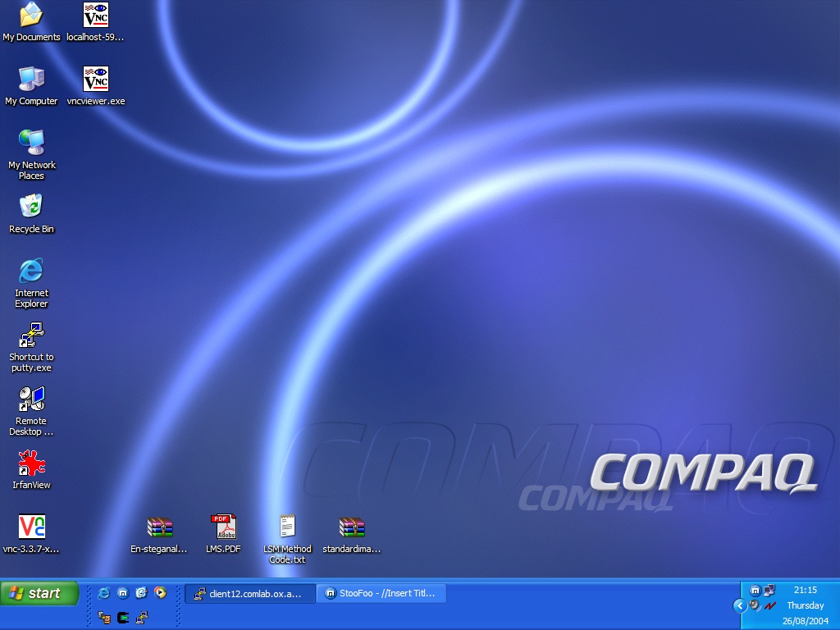This screenshot has height=630, width=840.
Task: Click the IrfanView desktop icon
Action: [31, 464]
